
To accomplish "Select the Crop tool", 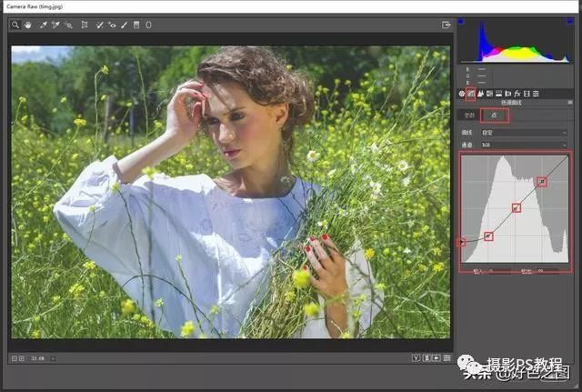I will pos(85,25).
